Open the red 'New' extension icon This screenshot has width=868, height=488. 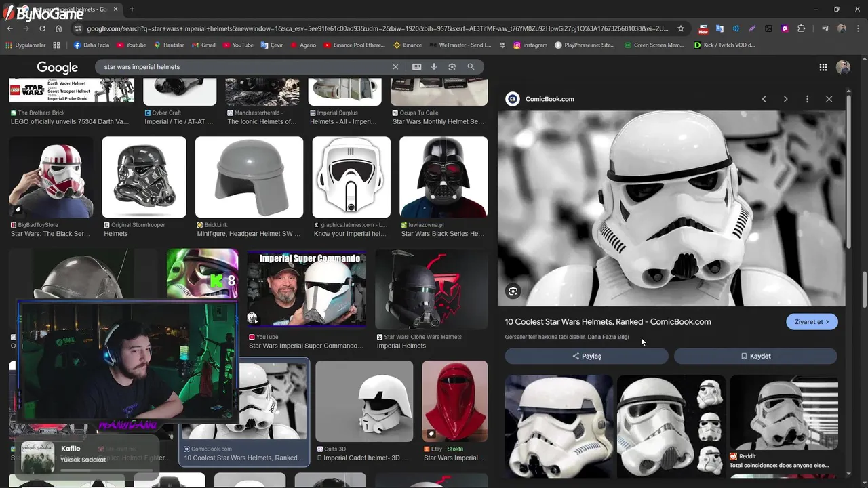(703, 28)
